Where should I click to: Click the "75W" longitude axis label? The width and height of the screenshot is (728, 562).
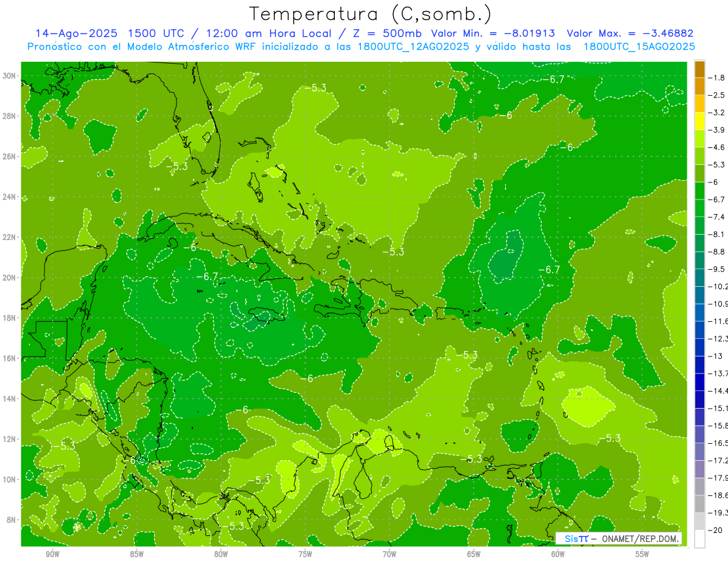(305, 554)
